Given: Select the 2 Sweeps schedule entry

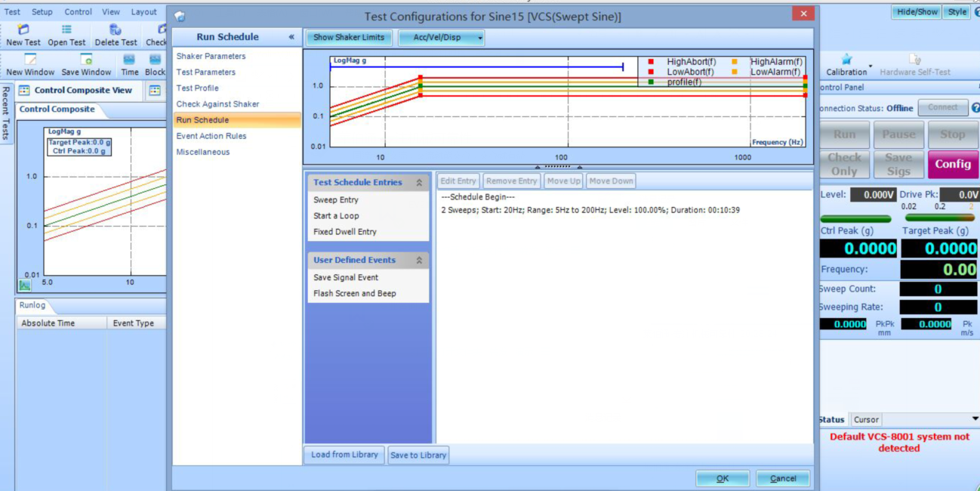Looking at the screenshot, I should pyautogui.click(x=590, y=210).
